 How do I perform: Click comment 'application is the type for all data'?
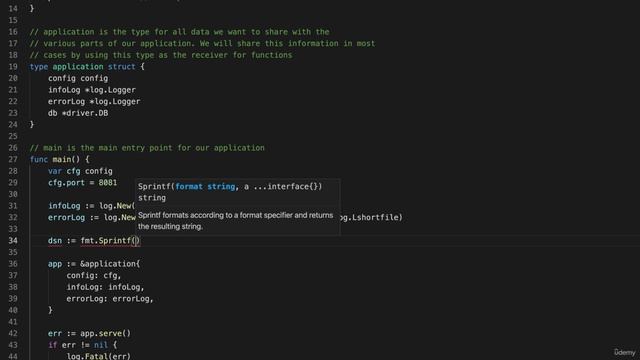tap(179, 32)
